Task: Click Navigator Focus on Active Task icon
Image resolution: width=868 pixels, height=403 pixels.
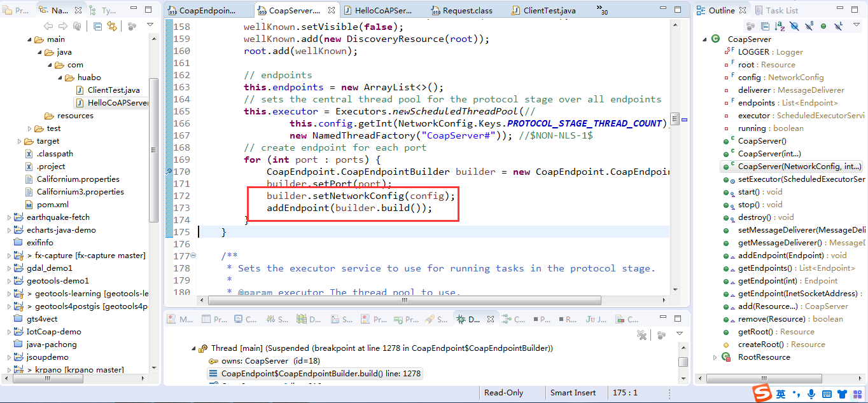Action: click(x=132, y=26)
